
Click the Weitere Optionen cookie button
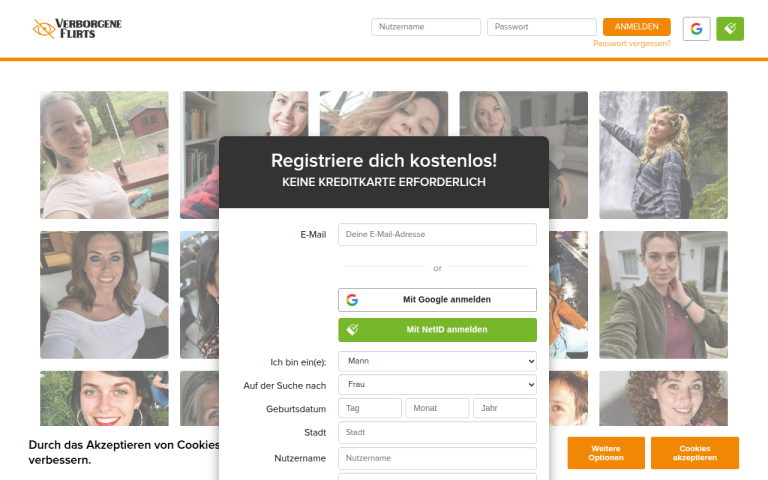point(606,453)
